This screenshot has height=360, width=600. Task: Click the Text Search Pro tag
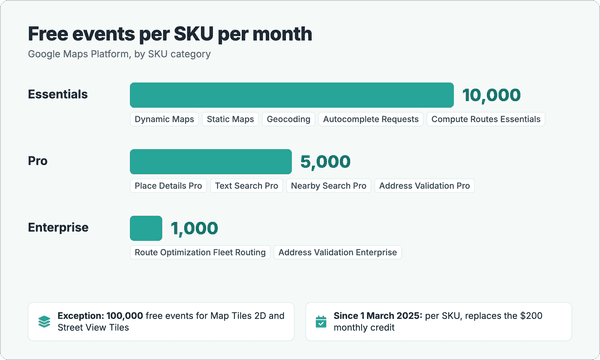[x=246, y=186]
